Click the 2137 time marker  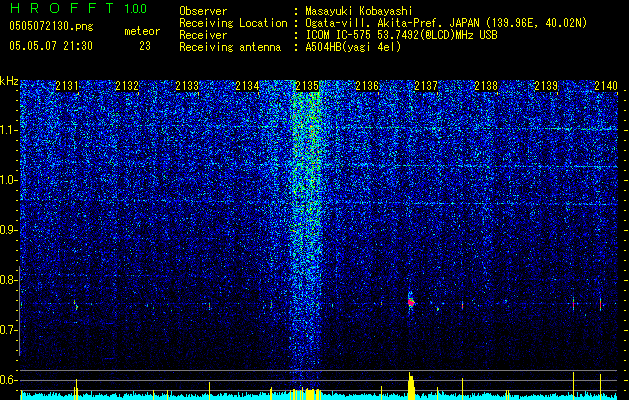426,86
